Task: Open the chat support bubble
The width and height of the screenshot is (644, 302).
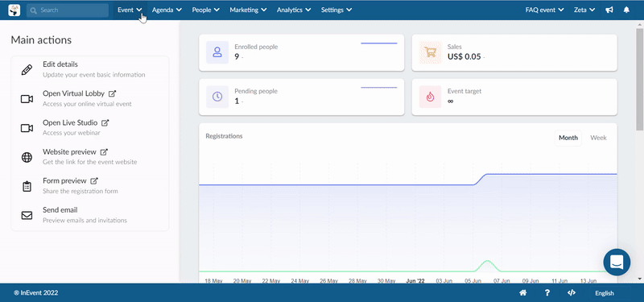Action: 617,263
